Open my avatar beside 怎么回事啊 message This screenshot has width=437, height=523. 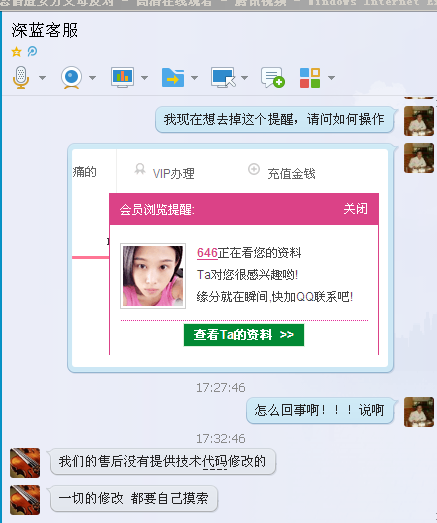[x=419, y=412]
